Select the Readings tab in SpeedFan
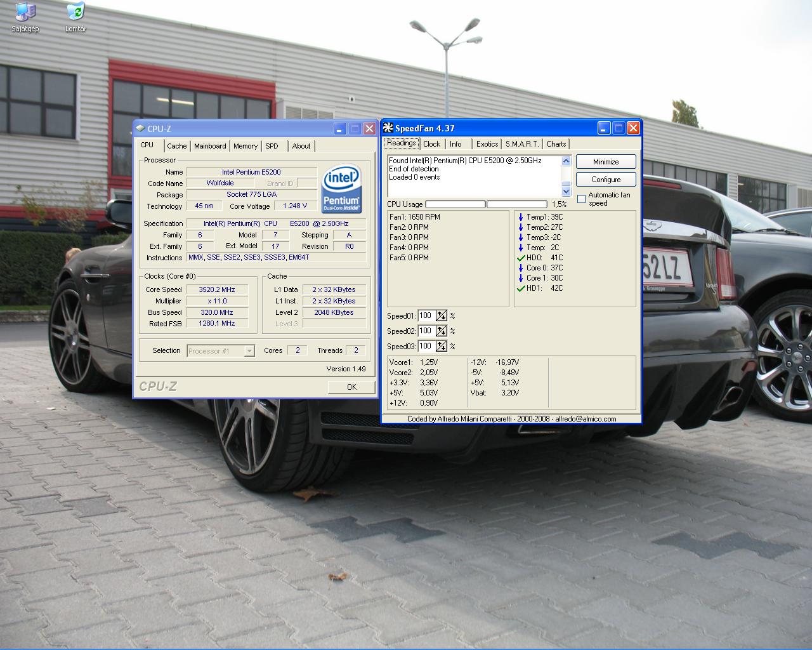This screenshot has width=812, height=650. tap(402, 143)
